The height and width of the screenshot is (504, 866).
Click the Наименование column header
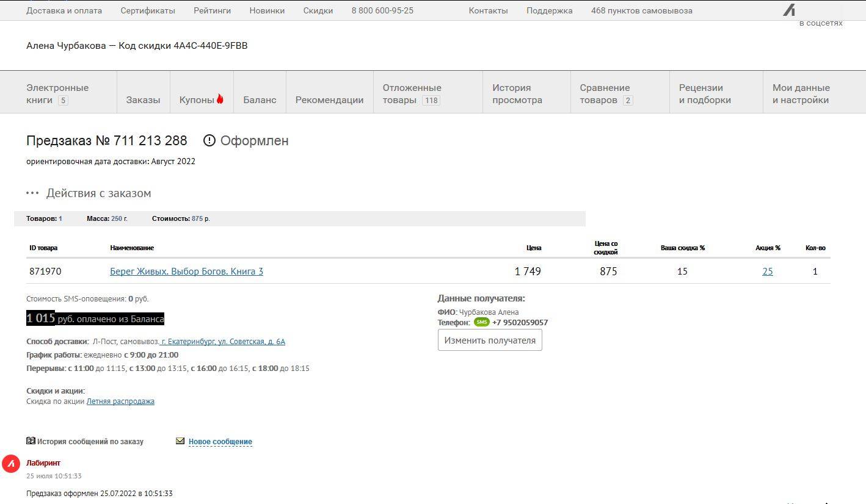click(x=132, y=248)
